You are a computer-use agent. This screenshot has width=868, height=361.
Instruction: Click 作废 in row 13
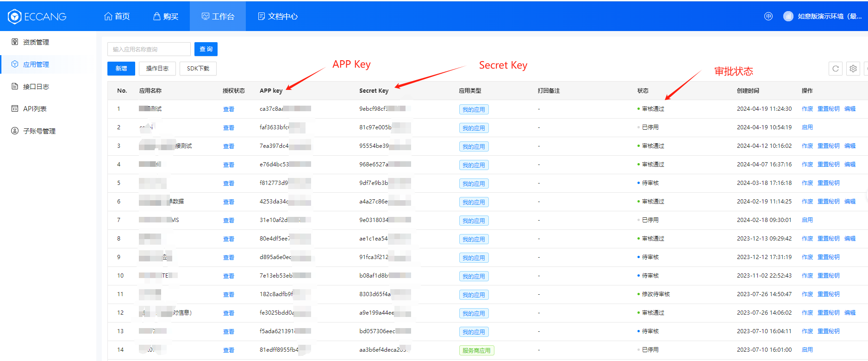click(807, 331)
